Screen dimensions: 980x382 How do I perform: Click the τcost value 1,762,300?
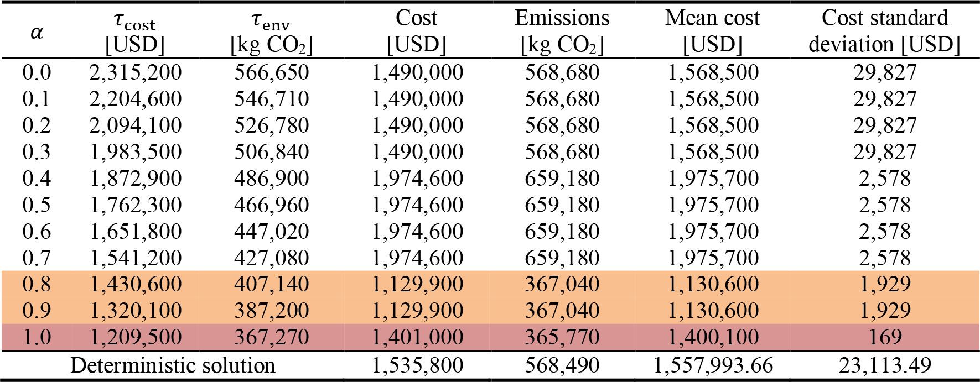click(136, 205)
